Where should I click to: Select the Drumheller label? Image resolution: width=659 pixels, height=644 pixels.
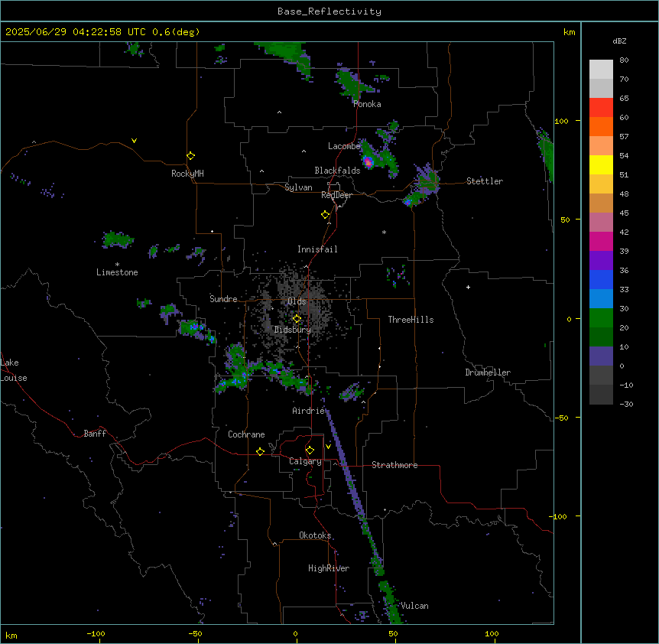[488, 372]
